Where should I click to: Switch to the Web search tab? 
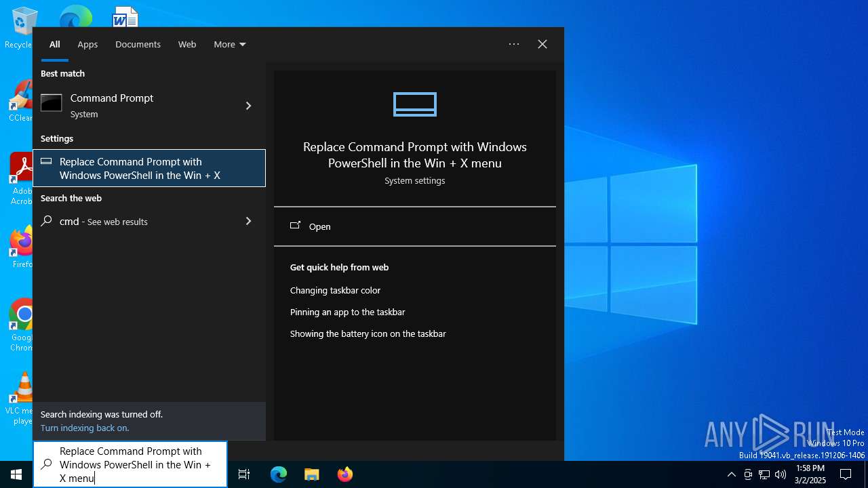pyautogui.click(x=187, y=44)
